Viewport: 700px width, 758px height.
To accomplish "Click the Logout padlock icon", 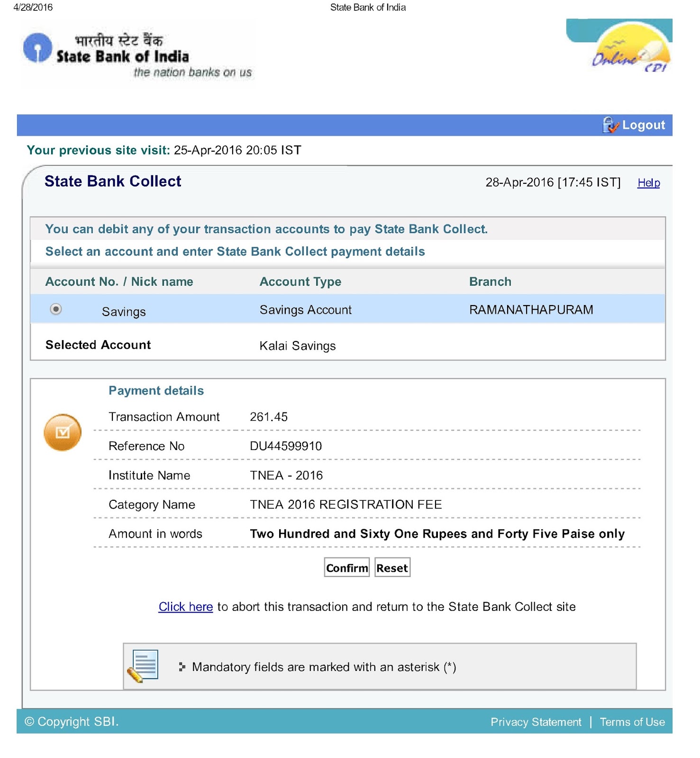I will 610,125.
